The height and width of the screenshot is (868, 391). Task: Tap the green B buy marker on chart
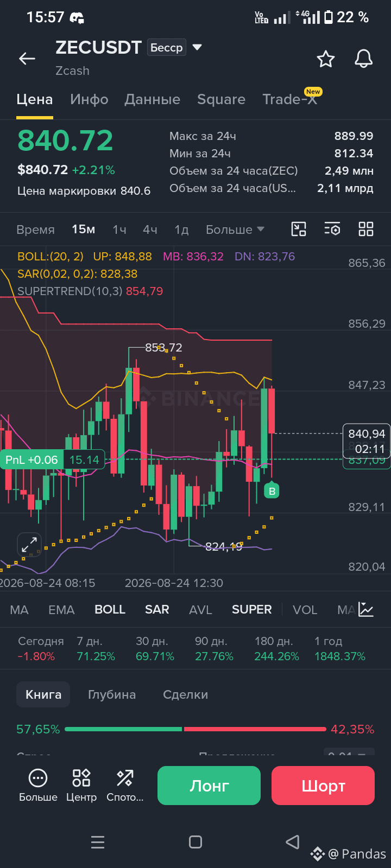[x=272, y=491]
